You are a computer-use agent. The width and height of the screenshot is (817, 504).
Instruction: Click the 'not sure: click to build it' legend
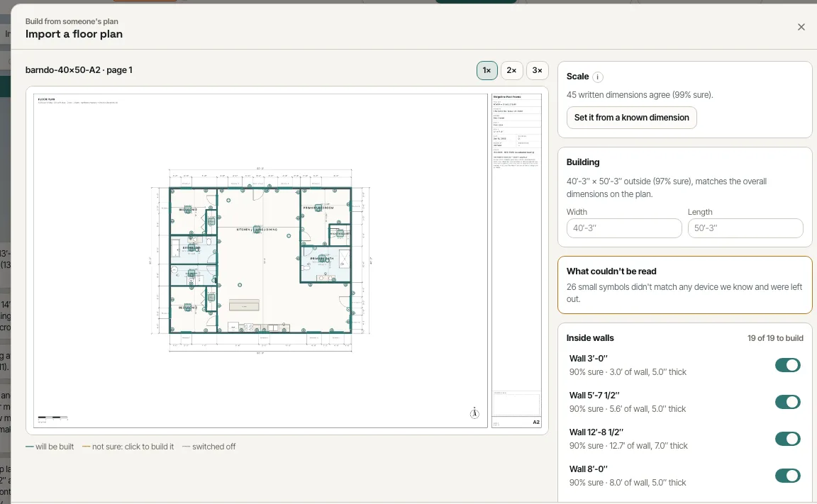click(128, 447)
